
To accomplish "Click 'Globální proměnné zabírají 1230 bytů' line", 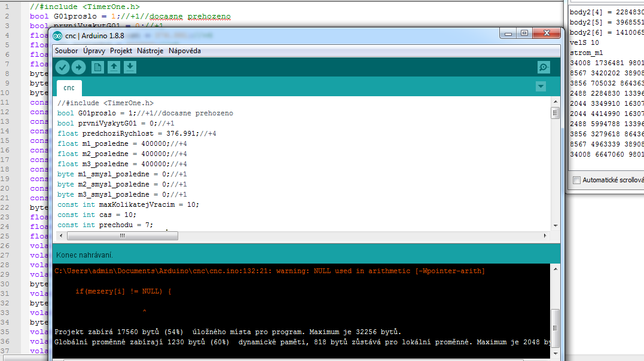I will (x=302, y=342).
